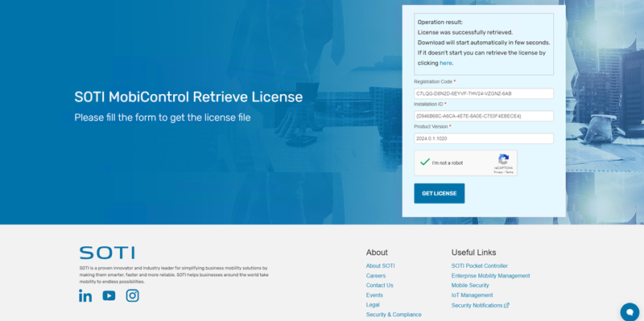The width and height of the screenshot is (644, 321).
Task: Click 'SOTI MobiControl Retrieve License' heading
Action: click(x=188, y=97)
